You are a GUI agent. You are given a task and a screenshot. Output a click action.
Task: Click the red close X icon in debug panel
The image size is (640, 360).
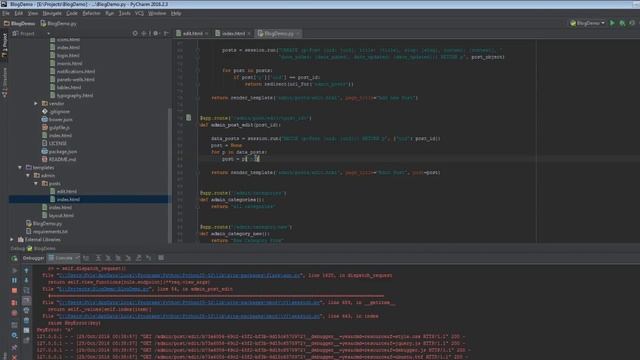tap(14, 357)
